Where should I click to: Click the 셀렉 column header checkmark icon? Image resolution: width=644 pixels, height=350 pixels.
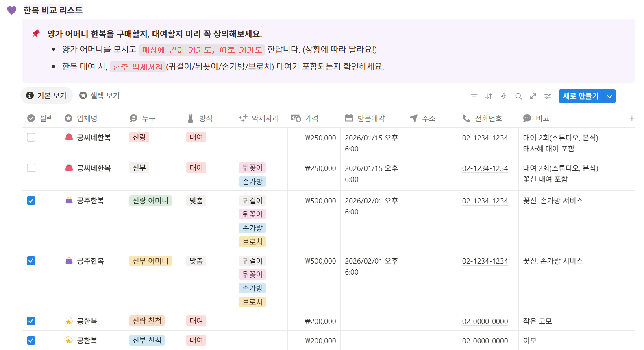pyautogui.click(x=31, y=118)
